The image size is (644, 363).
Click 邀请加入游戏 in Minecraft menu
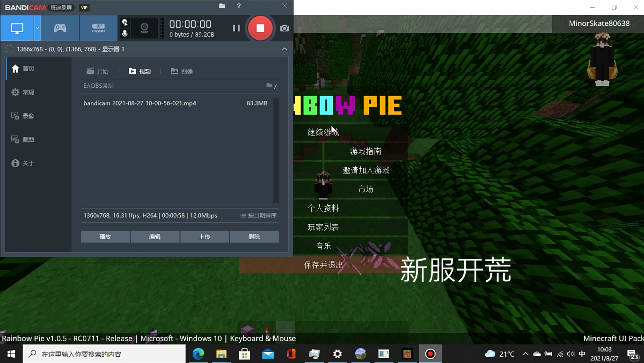pyautogui.click(x=366, y=170)
